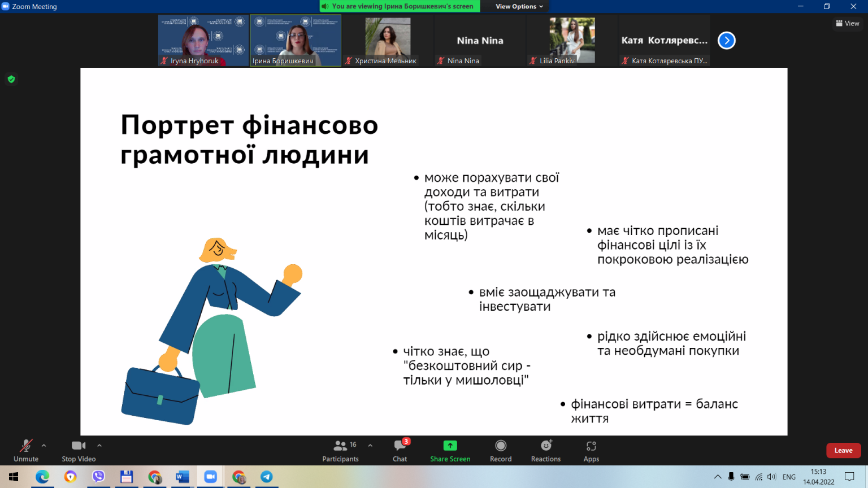Open the View Options dropdown
The width and height of the screenshot is (868, 488).
pyautogui.click(x=519, y=6)
